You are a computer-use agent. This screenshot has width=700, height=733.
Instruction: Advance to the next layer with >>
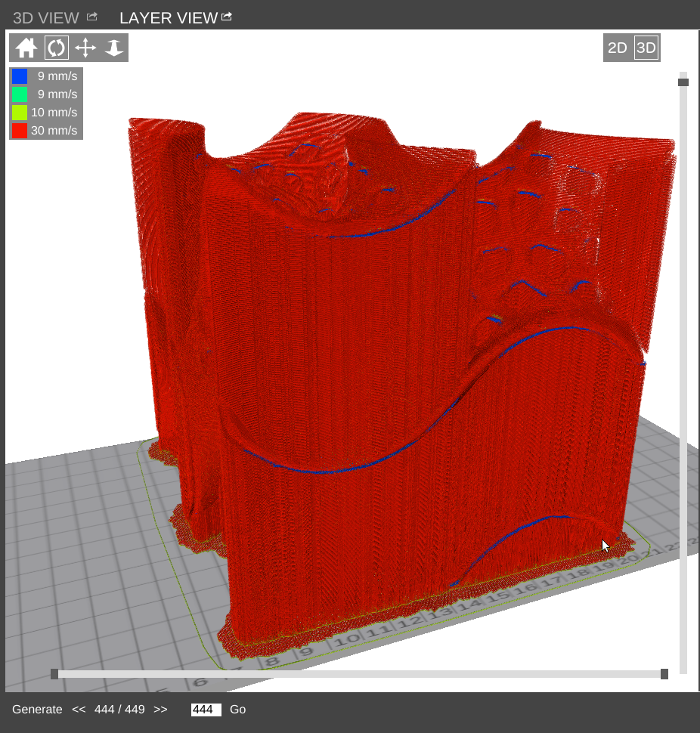click(x=160, y=710)
